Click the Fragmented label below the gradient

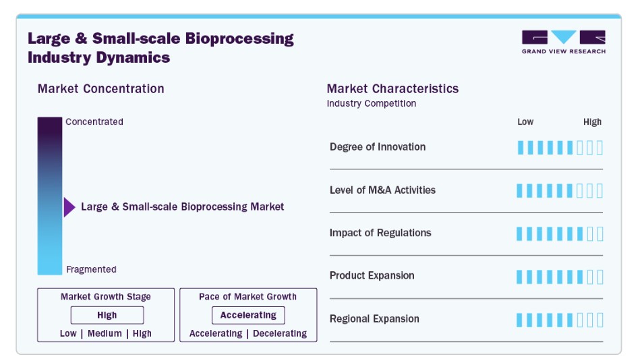tap(91, 269)
